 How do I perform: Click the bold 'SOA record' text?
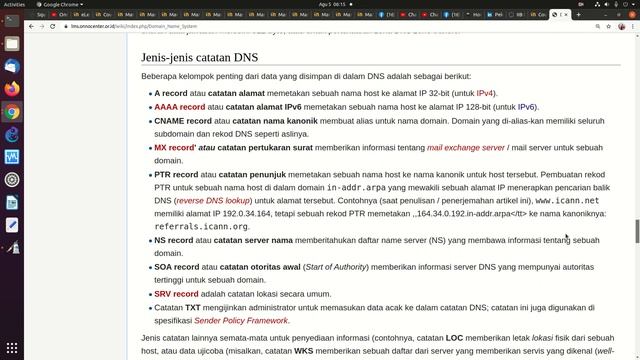pyautogui.click(x=177, y=267)
